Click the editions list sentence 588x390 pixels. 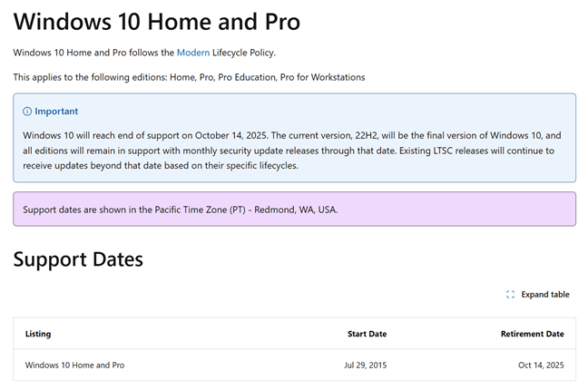point(189,77)
